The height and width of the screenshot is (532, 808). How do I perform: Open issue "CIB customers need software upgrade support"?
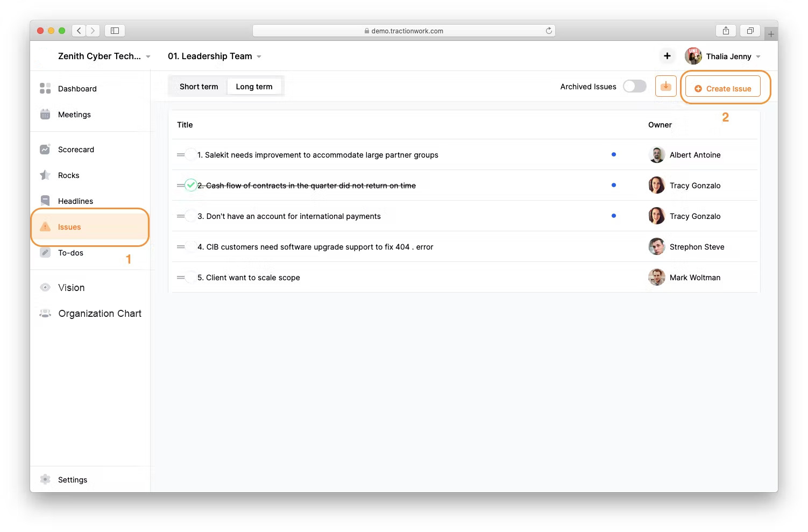315,247
